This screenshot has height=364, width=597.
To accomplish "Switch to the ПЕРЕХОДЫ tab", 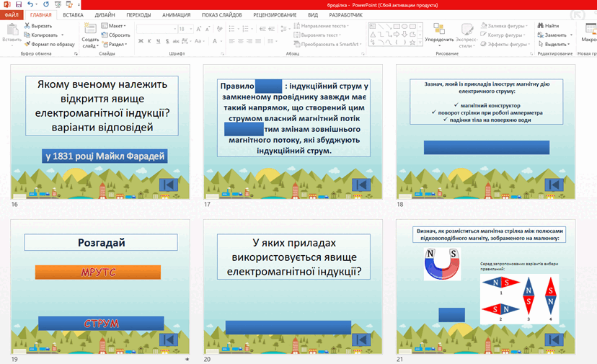I will tap(138, 15).
